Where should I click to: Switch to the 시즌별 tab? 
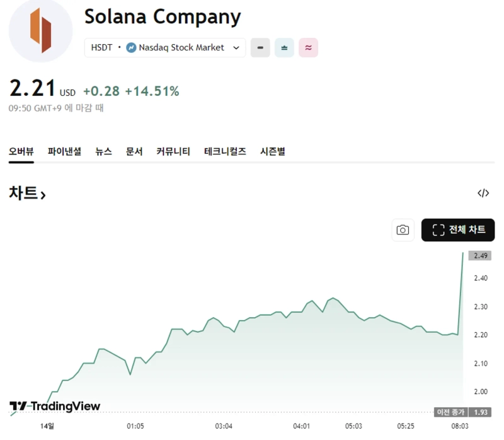pyautogui.click(x=273, y=151)
